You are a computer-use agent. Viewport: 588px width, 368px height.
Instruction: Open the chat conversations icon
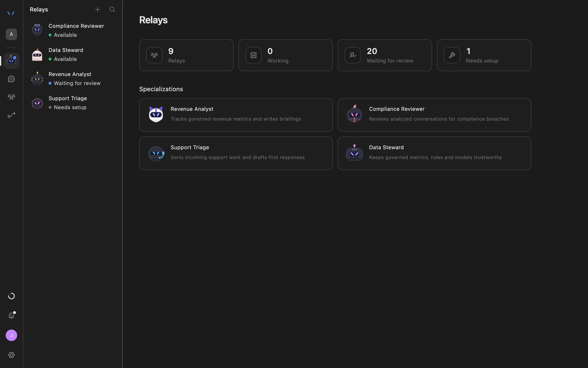pos(11,79)
